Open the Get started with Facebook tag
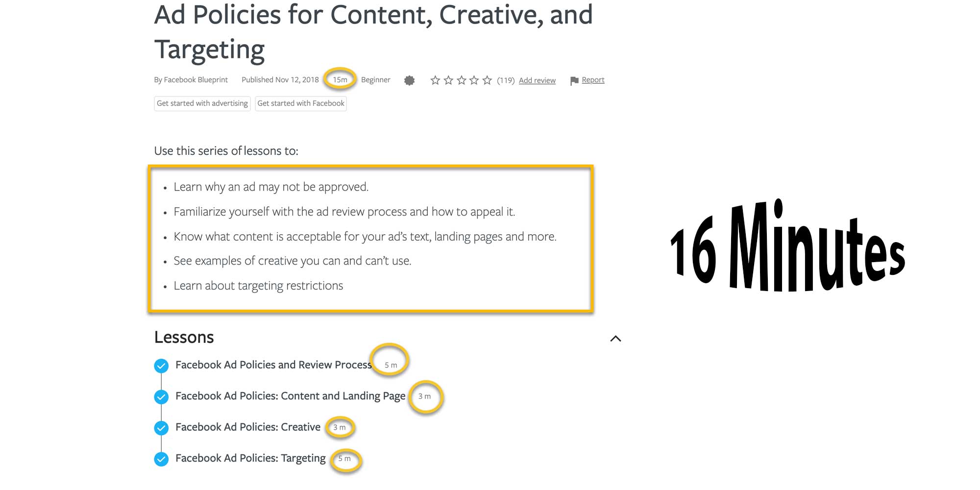 point(301,103)
